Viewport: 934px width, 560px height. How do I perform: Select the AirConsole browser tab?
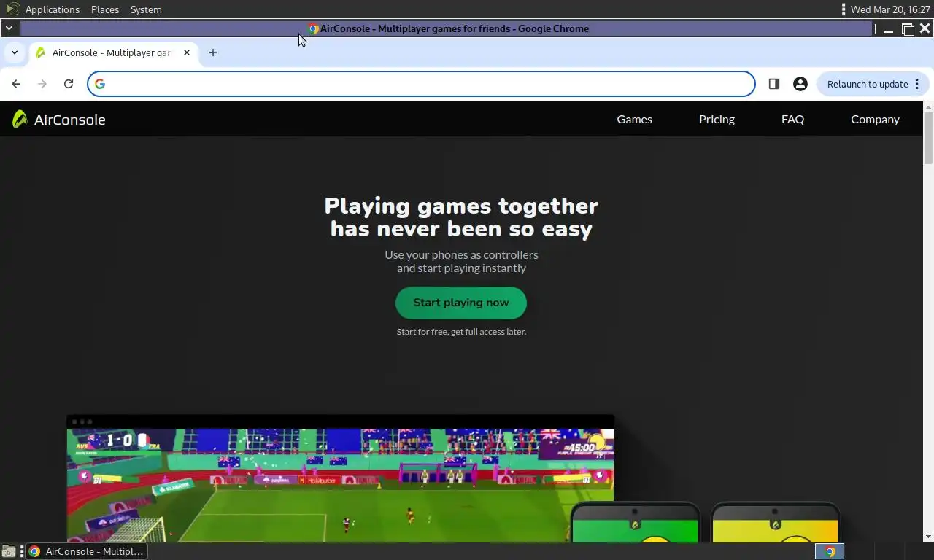coord(113,52)
